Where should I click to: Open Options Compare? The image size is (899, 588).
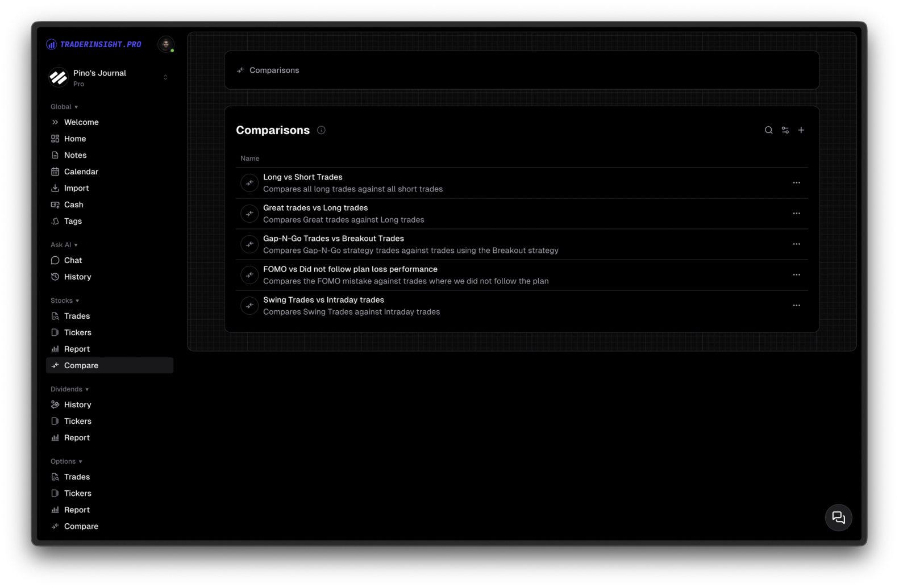(x=110, y=526)
